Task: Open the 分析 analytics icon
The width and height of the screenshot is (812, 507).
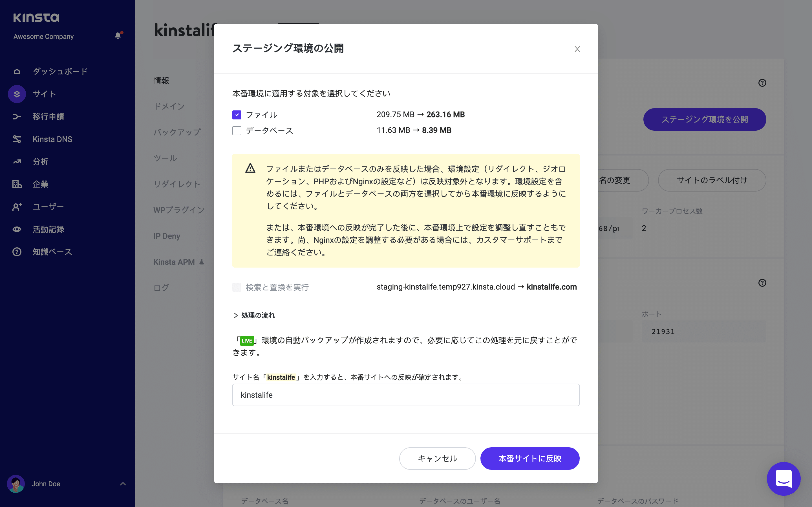Action: (x=17, y=162)
